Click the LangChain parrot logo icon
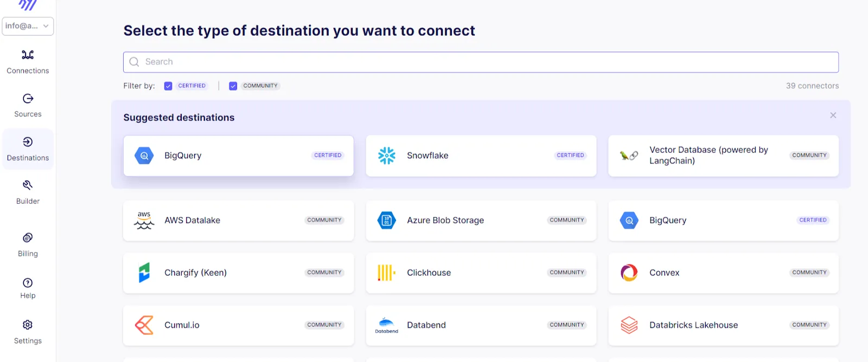 (x=629, y=156)
